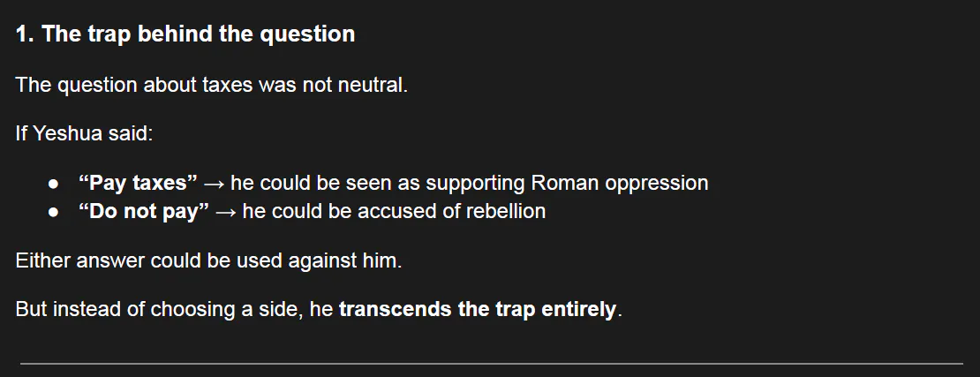Click the bullet dot before "Do not pay"
Image resolution: width=980 pixels, height=377 pixels.
pos(53,212)
